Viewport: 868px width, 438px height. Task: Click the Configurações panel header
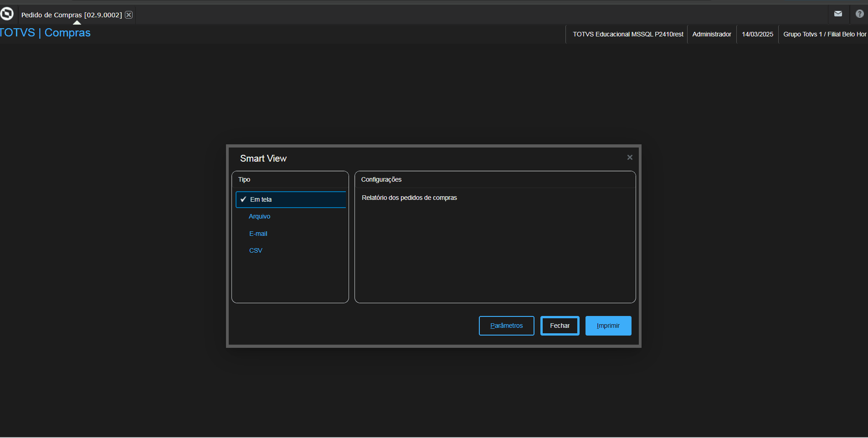click(381, 179)
